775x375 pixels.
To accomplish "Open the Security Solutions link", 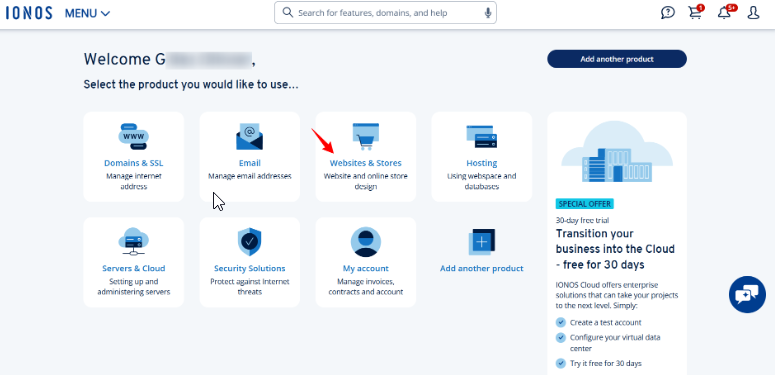I will (x=250, y=269).
